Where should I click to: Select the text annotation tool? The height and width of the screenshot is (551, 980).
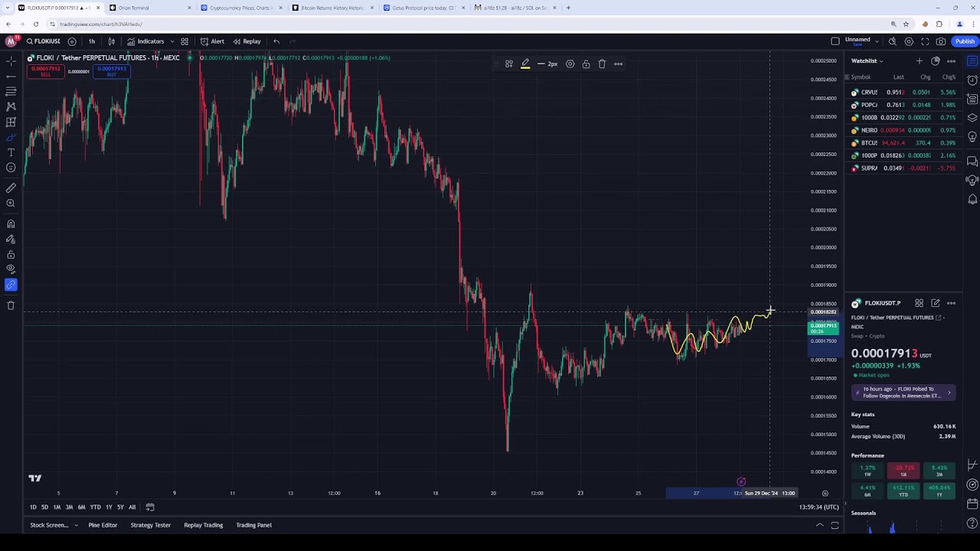(x=11, y=152)
